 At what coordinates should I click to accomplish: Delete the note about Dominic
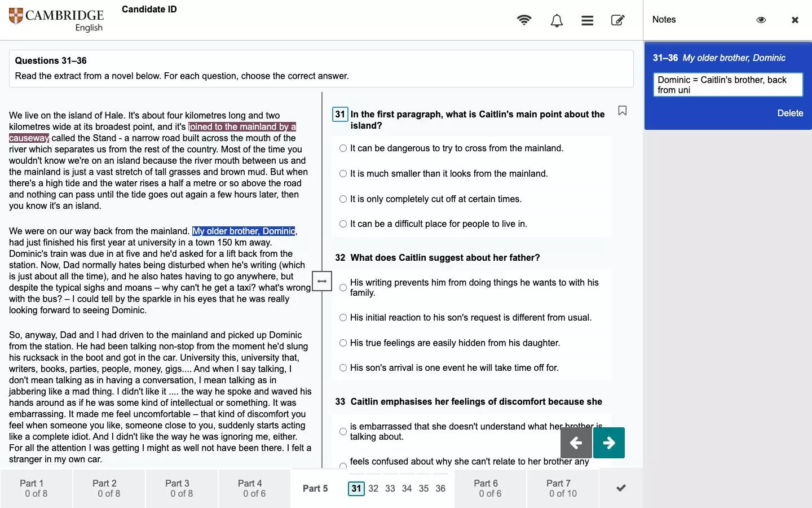tap(790, 113)
